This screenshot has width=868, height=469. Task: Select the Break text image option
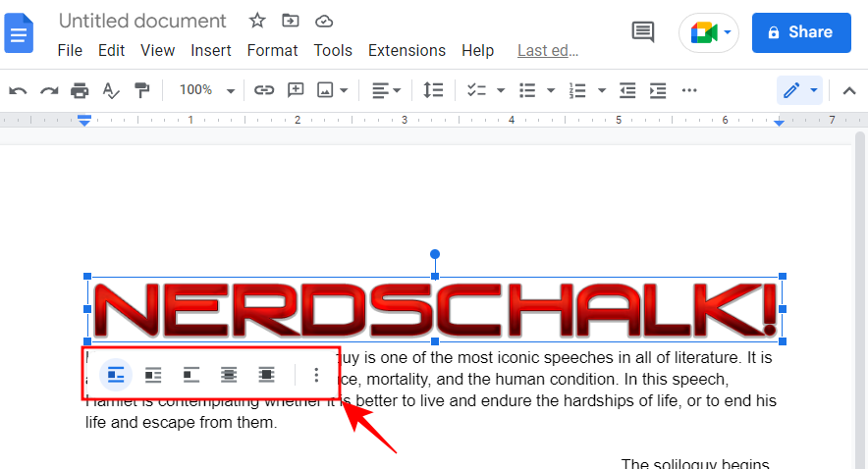(191, 375)
